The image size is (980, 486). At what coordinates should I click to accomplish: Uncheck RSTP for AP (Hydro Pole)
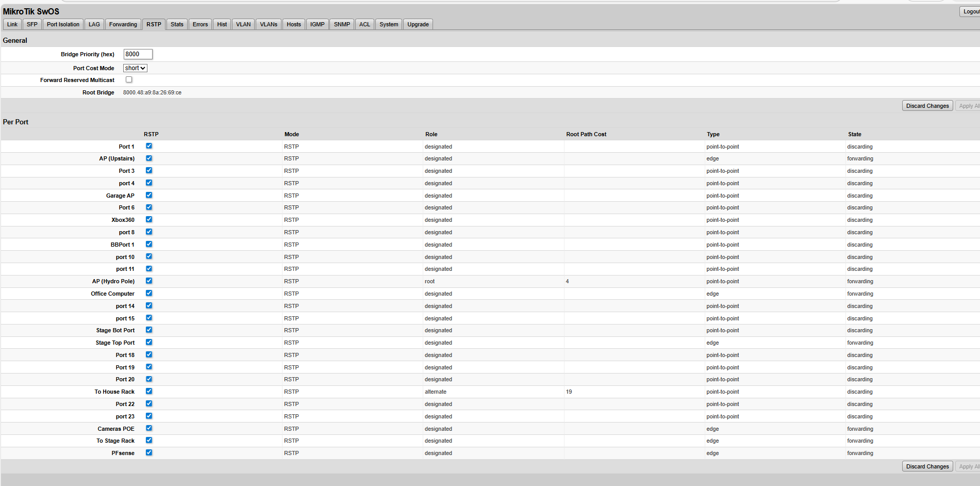[149, 281]
